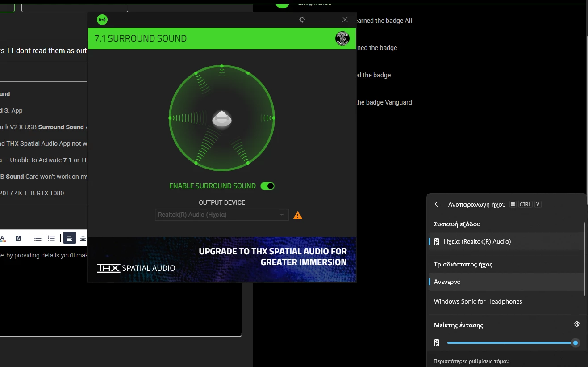Open result 'Sound Card won't work on my'

44,177
